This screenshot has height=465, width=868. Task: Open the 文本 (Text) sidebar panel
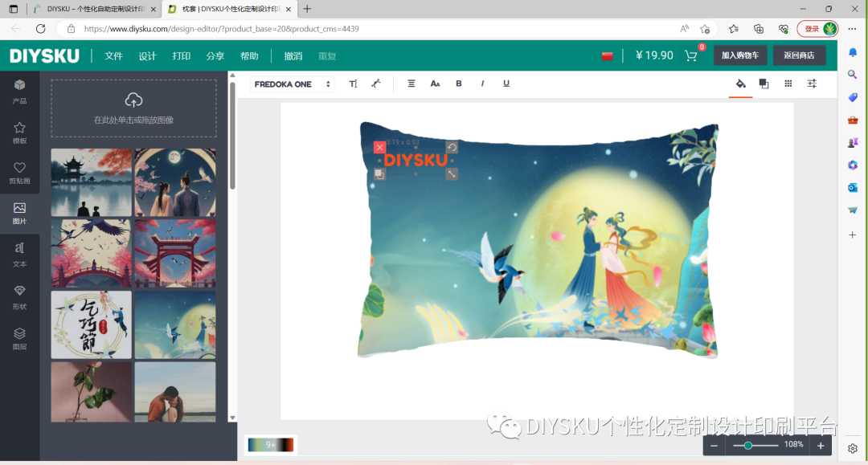click(19, 255)
